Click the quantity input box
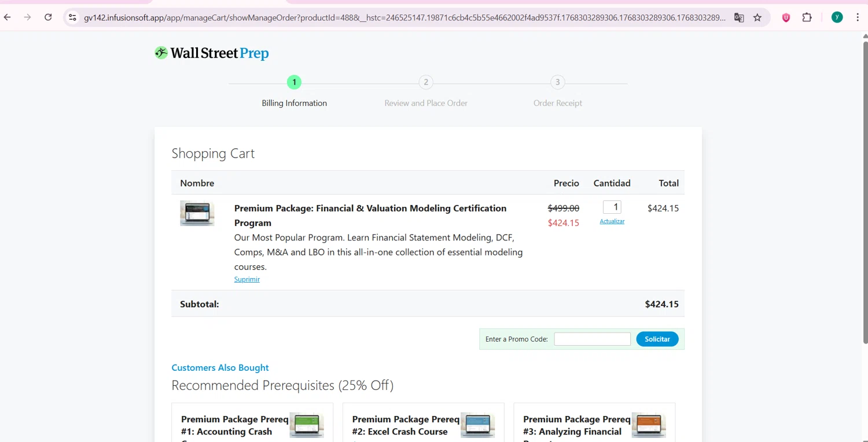This screenshot has width=868, height=442. click(612, 207)
